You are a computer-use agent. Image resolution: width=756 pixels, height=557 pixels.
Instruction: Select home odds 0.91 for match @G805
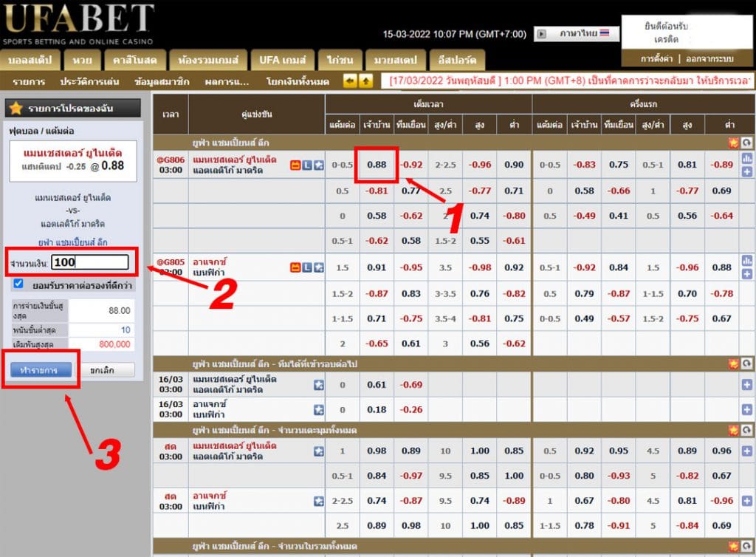pyautogui.click(x=377, y=267)
